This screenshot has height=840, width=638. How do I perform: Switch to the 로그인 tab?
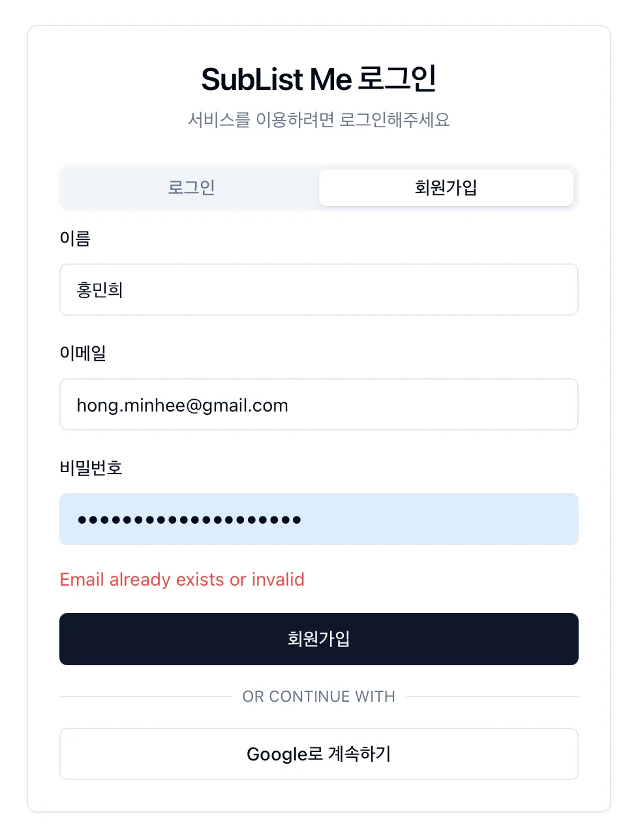[x=191, y=188]
